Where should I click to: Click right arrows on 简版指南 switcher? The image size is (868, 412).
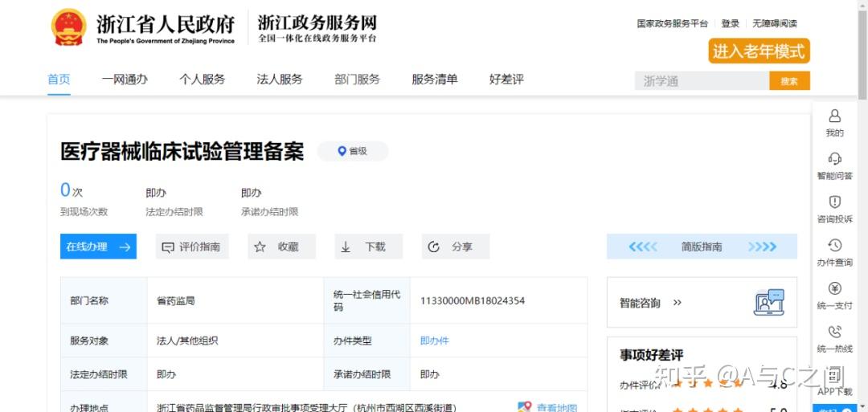click(762, 247)
